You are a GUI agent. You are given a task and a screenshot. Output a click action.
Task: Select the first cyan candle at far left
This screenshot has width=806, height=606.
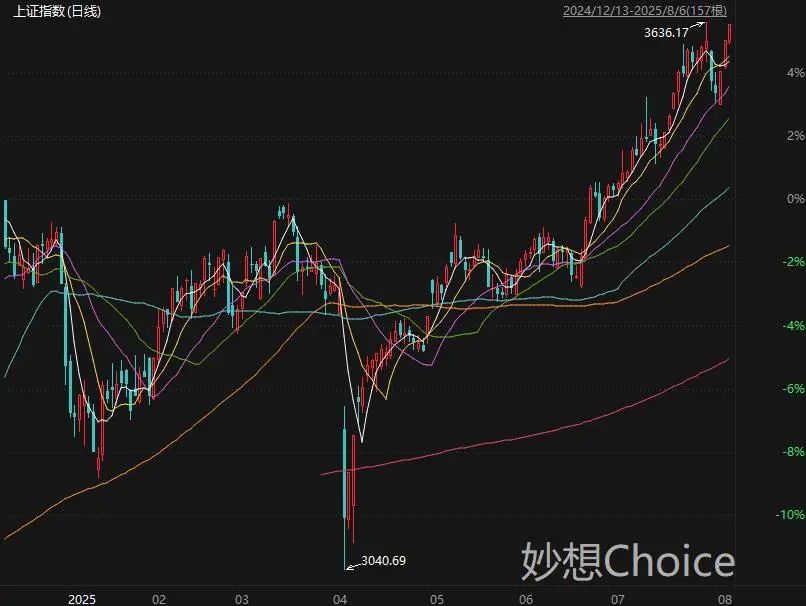tap(6, 224)
